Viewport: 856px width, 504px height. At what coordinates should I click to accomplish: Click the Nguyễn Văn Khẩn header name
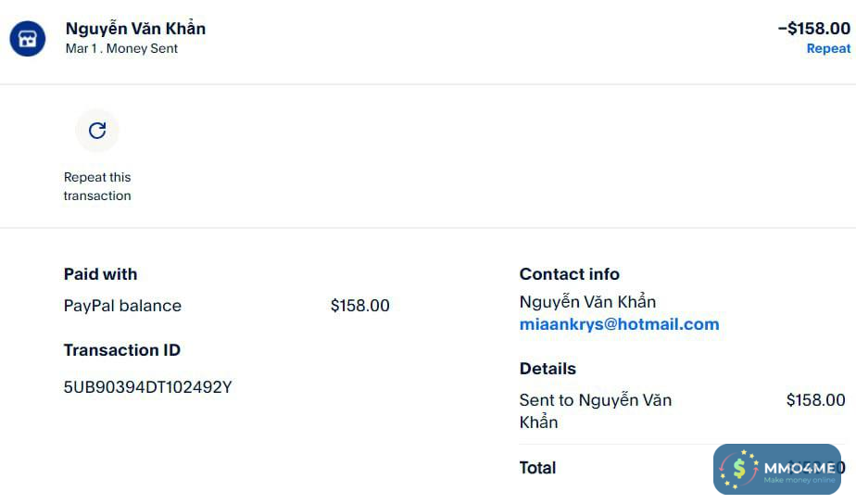[135, 29]
